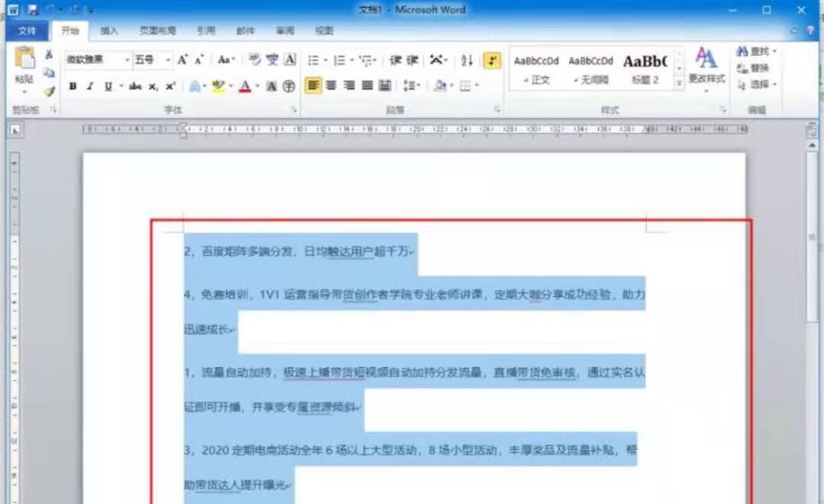Screen dimensions: 824x504
Task: Click the Cut scissors icon
Action: point(49,55)
